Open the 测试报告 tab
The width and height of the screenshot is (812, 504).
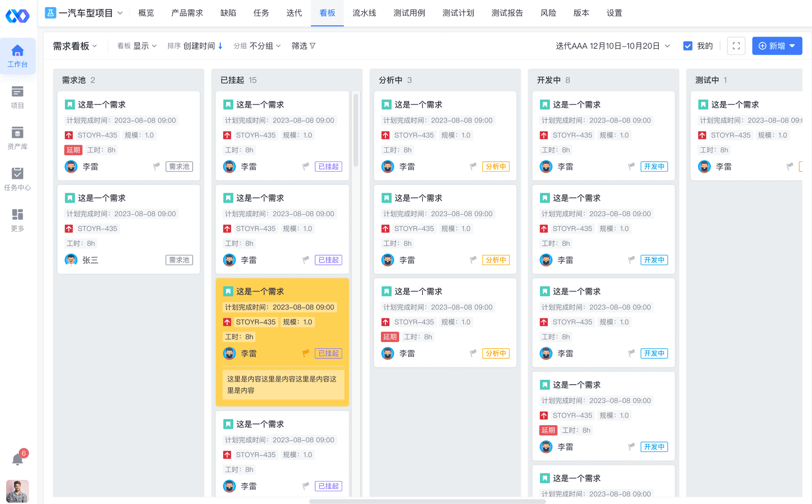(507, 13)
